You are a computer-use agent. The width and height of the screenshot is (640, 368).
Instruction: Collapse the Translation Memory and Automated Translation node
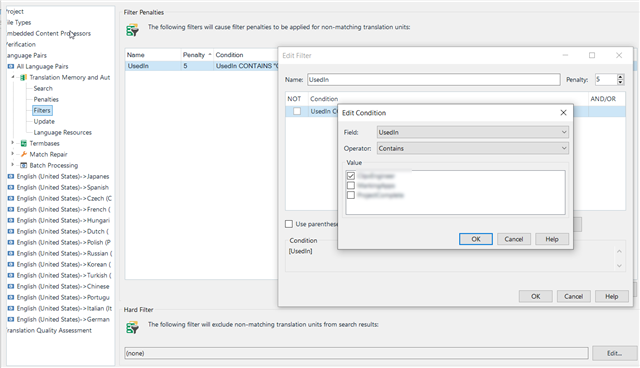(13, 77)
